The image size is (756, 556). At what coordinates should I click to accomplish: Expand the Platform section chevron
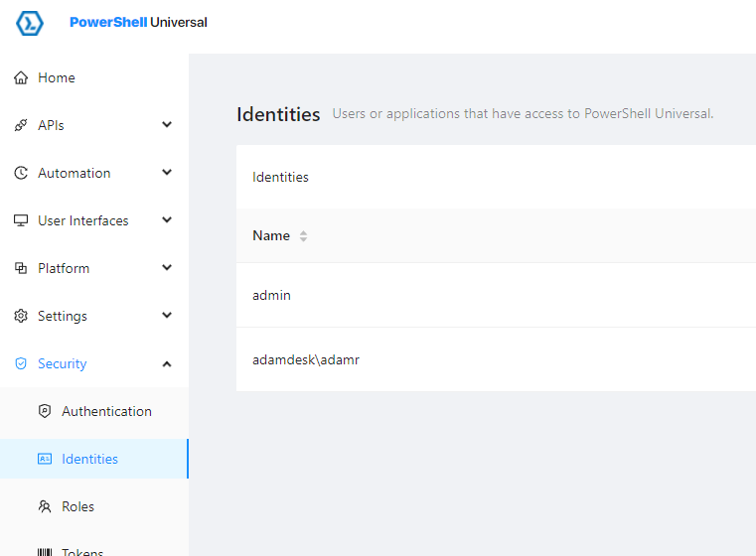tap(167, 268)
